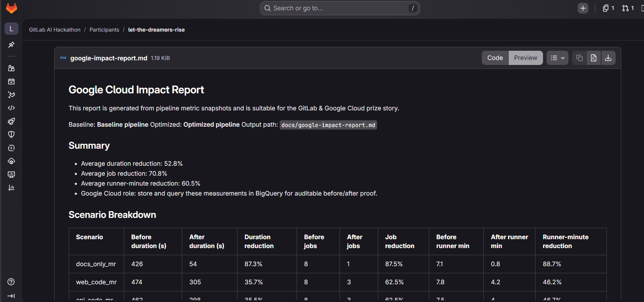Click docs/google-impact-report.md code path
The height and width of the screenshot is (302, 644).
(328, 125)
